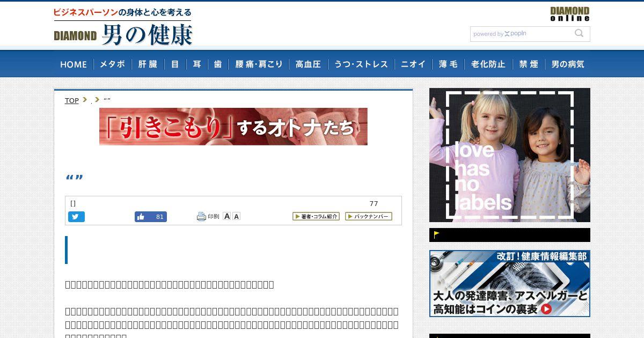Click the love has no labels ad

click(x=510, y=155)
